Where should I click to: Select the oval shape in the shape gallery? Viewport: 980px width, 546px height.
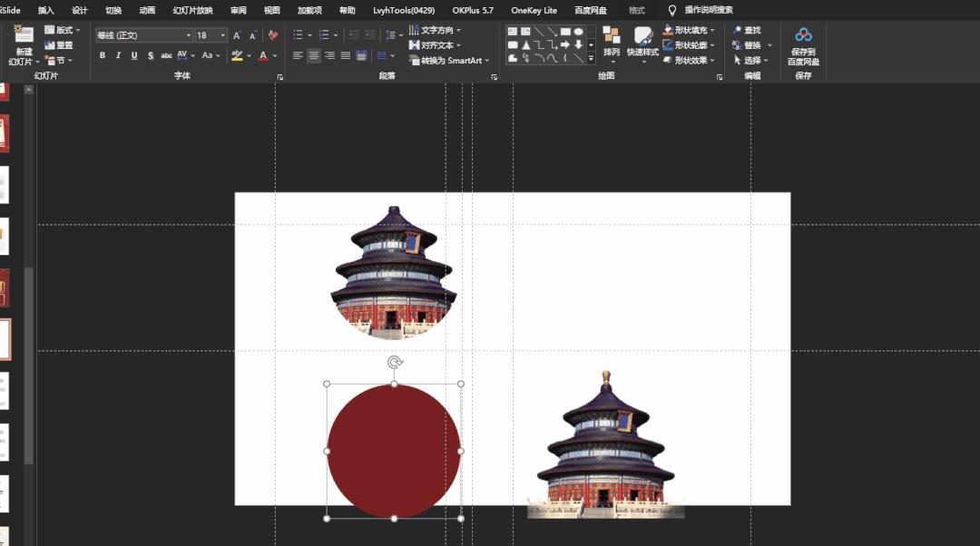578,33
